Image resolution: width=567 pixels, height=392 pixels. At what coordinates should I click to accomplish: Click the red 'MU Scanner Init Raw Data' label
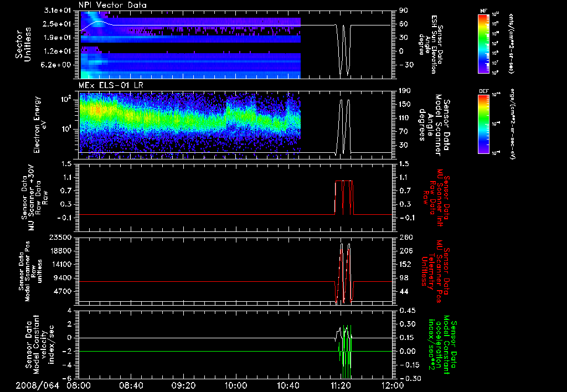[x=436, y=198]
